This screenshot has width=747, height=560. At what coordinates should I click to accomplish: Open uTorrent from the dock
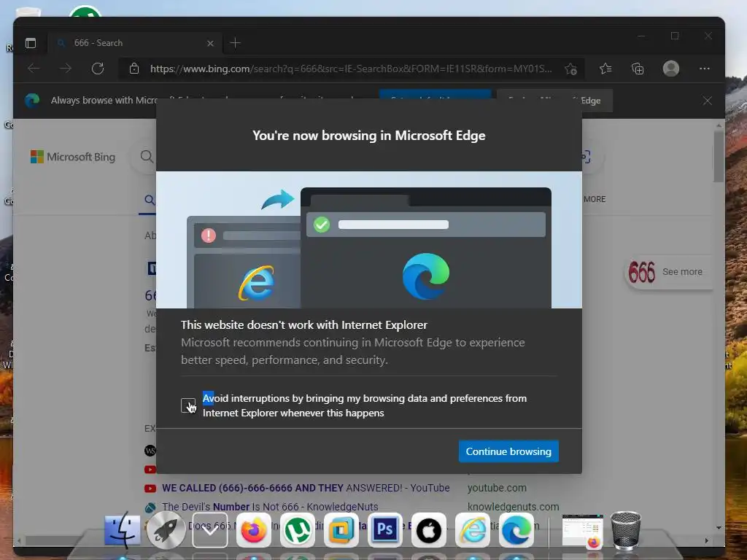(298, 530)
